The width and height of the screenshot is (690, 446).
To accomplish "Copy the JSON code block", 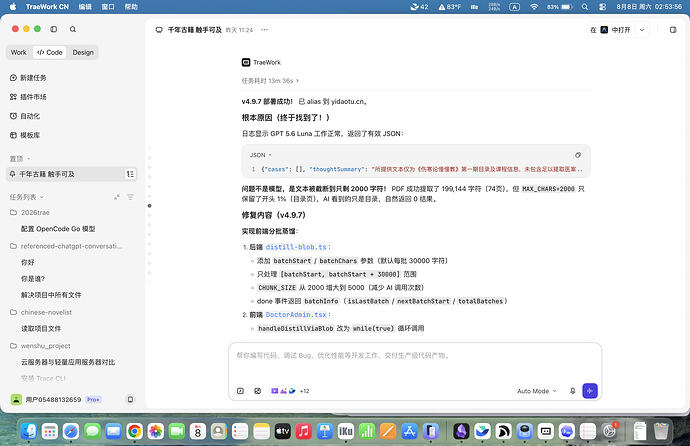I will click(578, 155).
